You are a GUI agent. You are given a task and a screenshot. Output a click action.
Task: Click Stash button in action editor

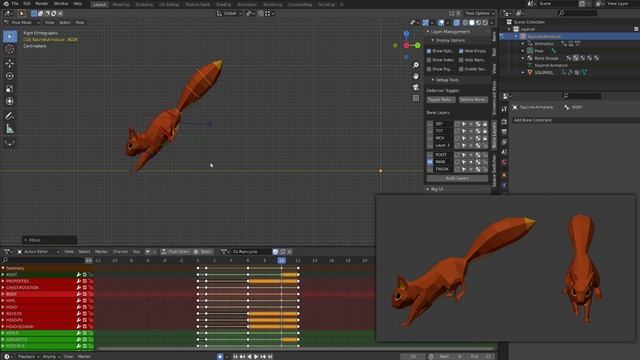tap(203, 251)
